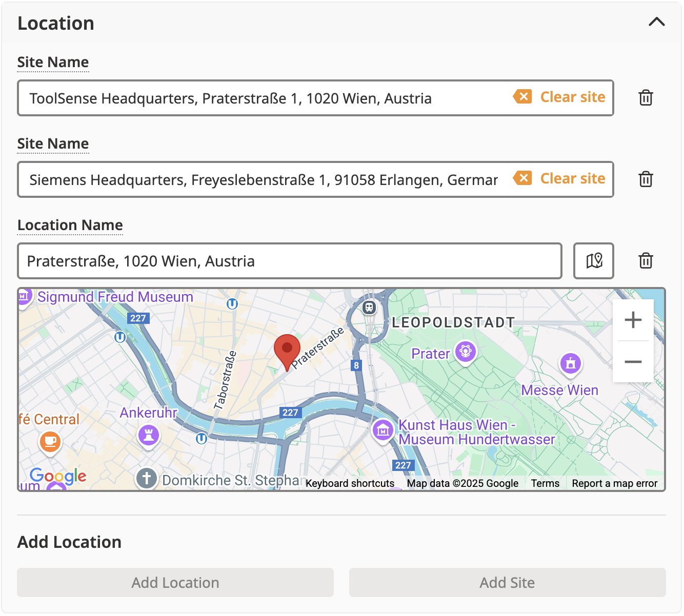Click the Kunst Haus Wien museum marker
Viewport: 684px width, 616px height.
pyautogui.click(x=383, y=430)
